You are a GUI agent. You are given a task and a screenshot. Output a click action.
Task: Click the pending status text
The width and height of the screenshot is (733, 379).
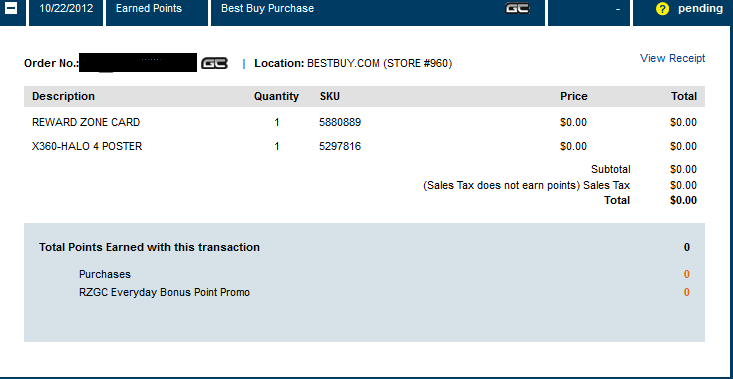(x=700, y=8)
